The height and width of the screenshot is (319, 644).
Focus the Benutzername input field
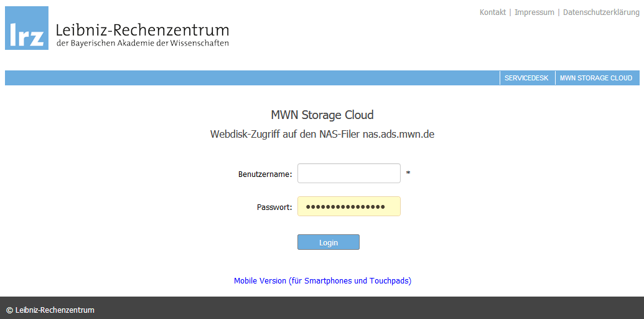(348, 173)
